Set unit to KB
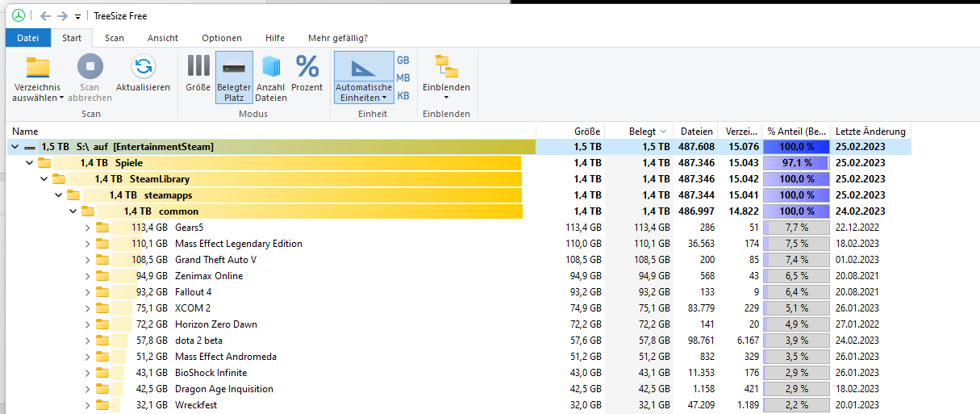The height and width of the screenshot is (414, 980). [x=403, y=95]
